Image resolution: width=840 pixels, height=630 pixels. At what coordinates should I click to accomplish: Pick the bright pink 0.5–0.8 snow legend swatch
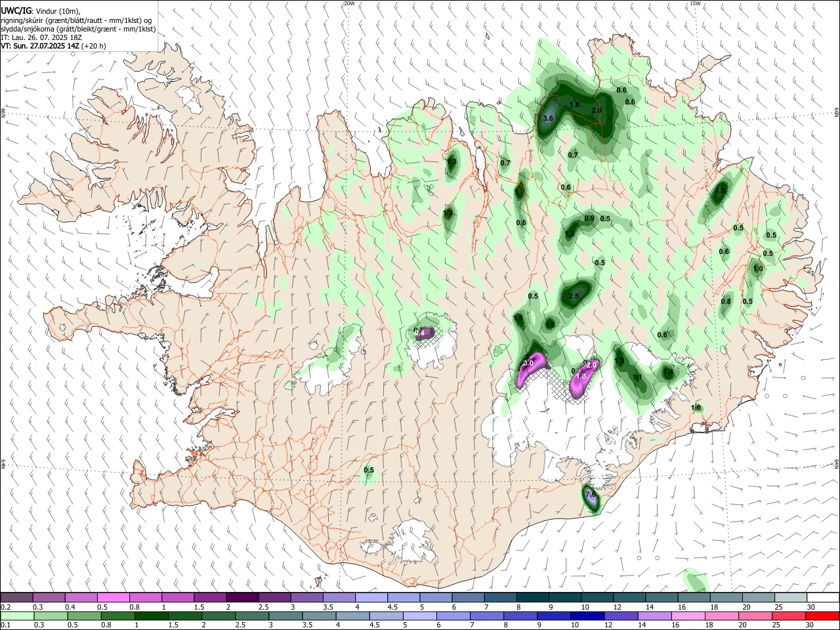(114, 598)
